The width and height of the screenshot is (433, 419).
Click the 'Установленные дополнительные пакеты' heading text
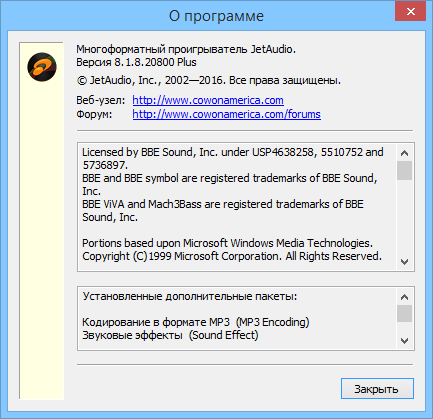[190, 296]
